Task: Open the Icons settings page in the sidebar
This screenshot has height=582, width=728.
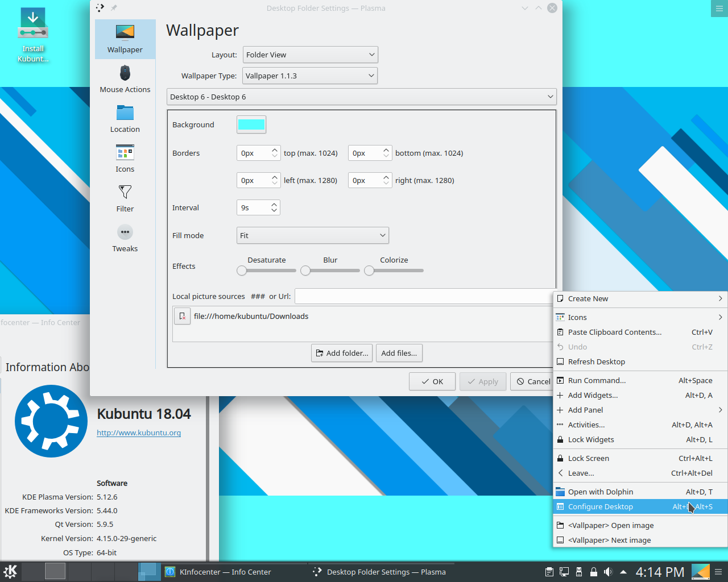Action: click(125, 159)
